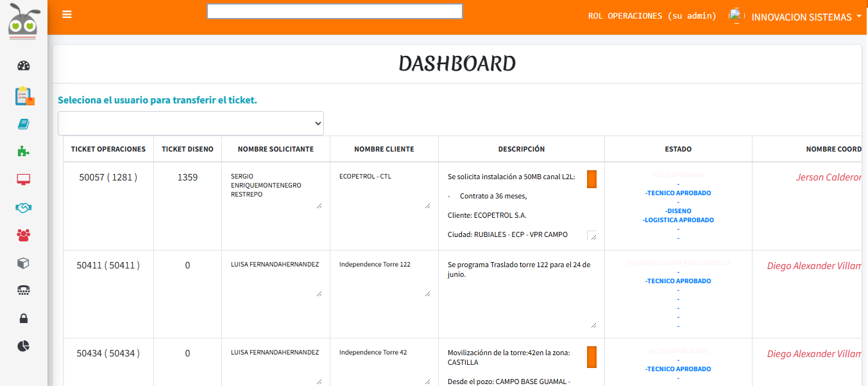Expand the INNOVACION SISTEMAS user menu
Screen dimensions: 868x386
pyautogui.click(x=806, y=17)
